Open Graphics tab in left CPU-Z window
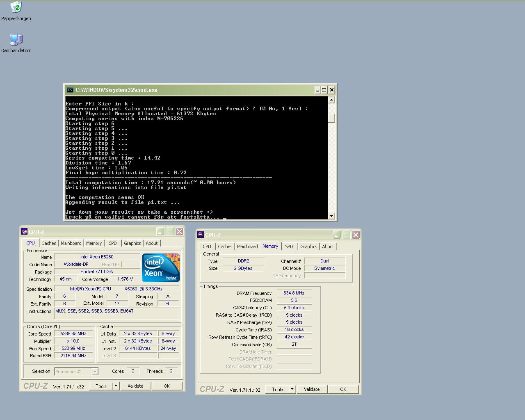Viewport: 525px width, 420px height. (x=132, y=243)
